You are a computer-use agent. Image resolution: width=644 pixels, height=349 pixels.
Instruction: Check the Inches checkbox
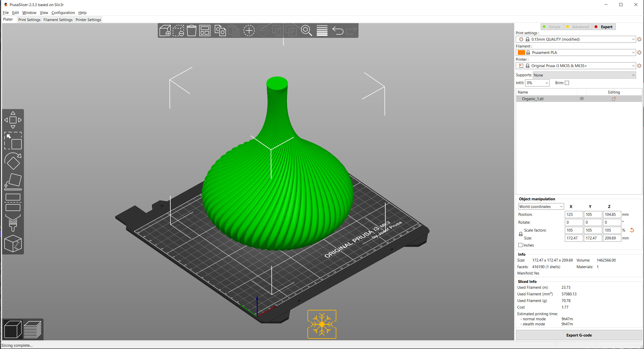[520, 245]
